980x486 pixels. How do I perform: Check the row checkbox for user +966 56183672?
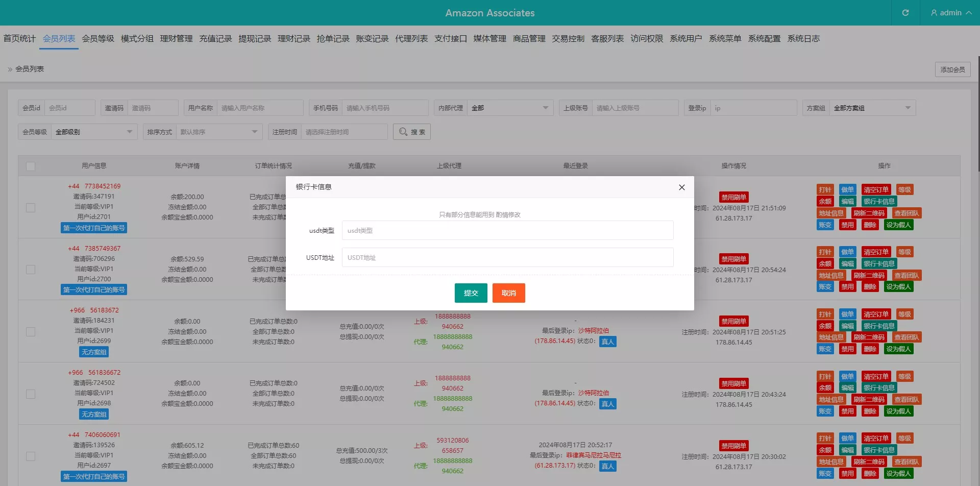pyautogui.click(x=31, y=332)
